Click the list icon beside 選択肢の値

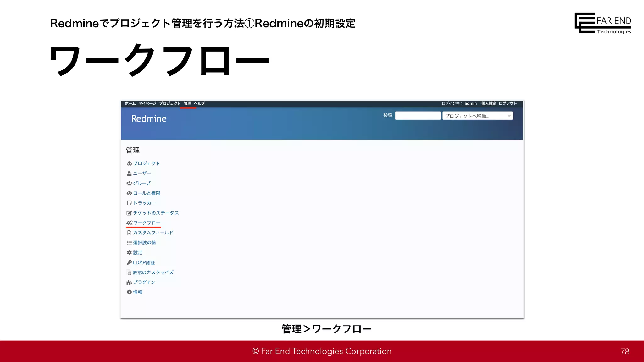point(129,243)
